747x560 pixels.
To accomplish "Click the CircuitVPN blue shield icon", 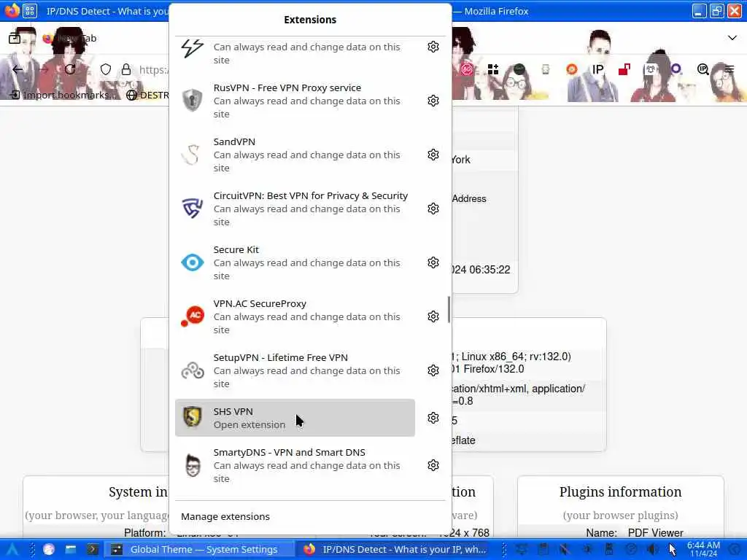I will pos(193,208).
